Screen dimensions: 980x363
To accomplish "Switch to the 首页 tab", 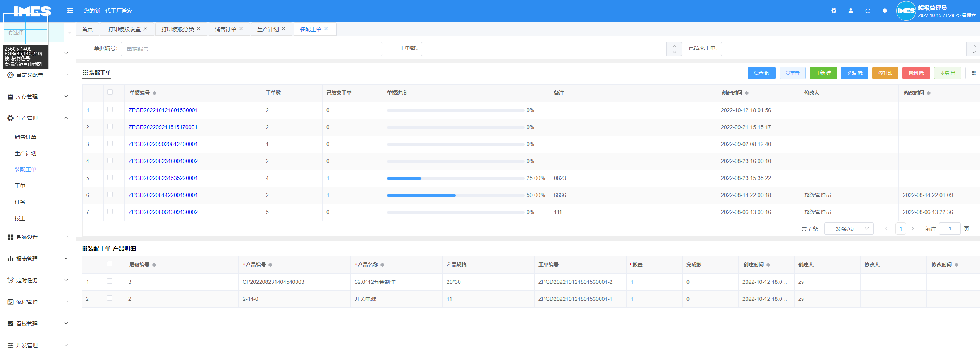I will coord(87,29).
